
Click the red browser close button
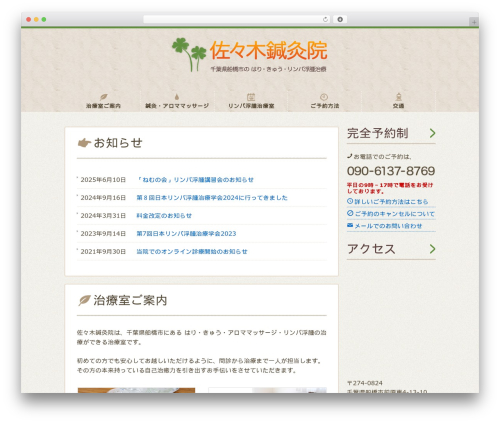pyautogui.click(x=29, y=19)
